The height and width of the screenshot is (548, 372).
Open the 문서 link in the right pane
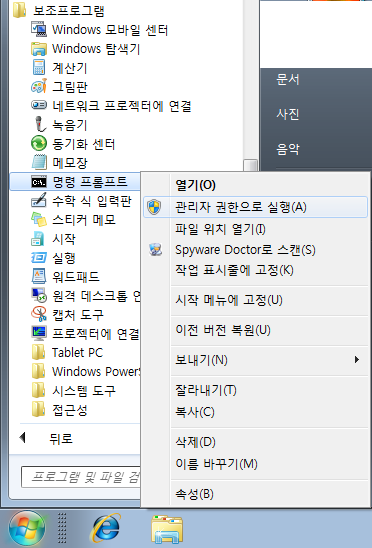tap(288, 79)
